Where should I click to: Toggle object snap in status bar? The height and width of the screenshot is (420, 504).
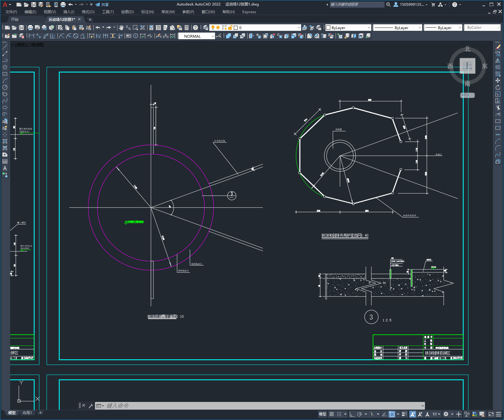pos(392,414)
